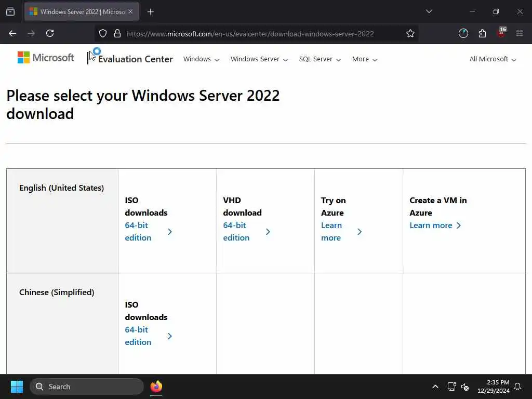The width and height of the screenshot is (532, 399).
Task: Click the tracking protection shield icon
Action: [103, 33]
